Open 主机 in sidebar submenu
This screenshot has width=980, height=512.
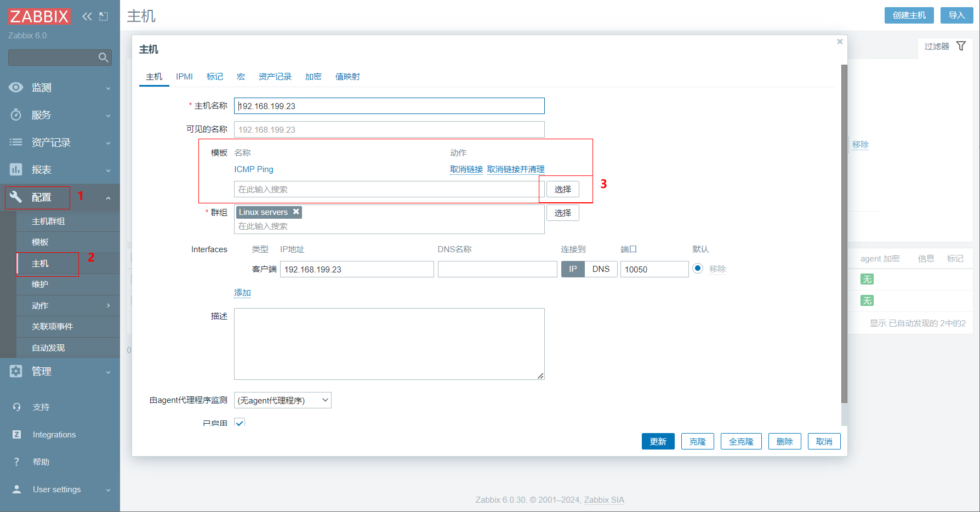pos(68,263)
